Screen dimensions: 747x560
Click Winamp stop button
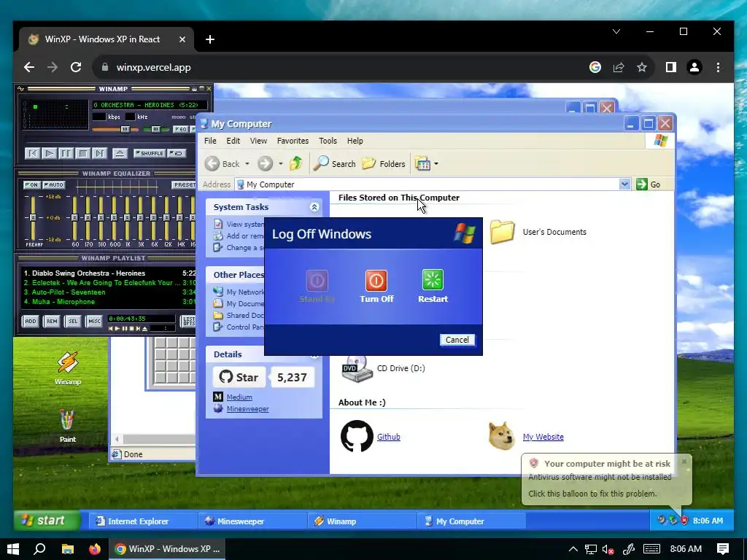[x=82, y=153]
